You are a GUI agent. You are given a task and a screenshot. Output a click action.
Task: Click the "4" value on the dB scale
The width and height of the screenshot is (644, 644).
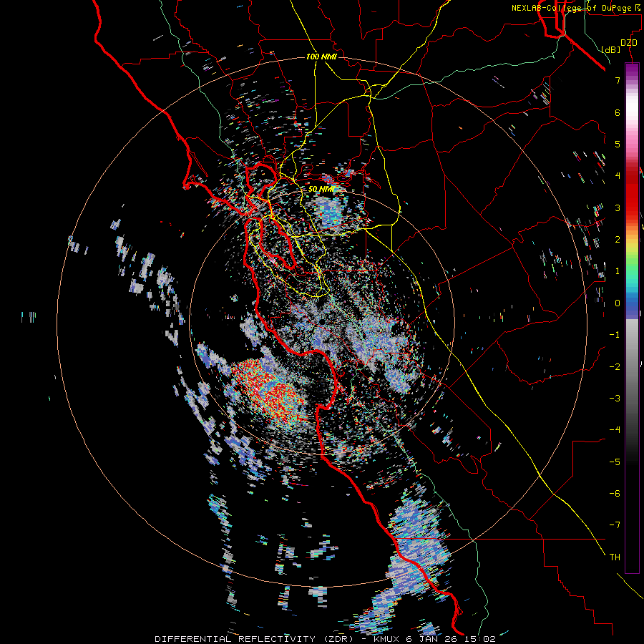pos(618,176)
